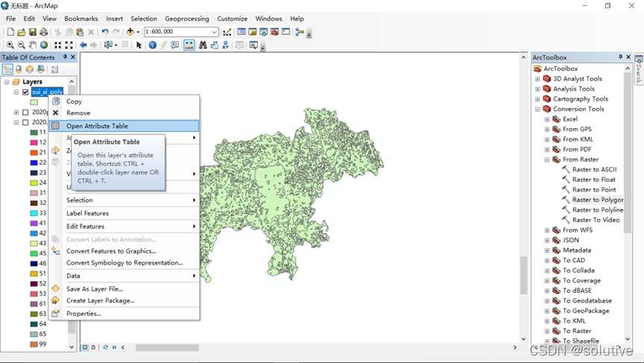This screenshot has height=363, width=644.
Task: Select the Pan hand tool
Action: click(x=33, y=45)
